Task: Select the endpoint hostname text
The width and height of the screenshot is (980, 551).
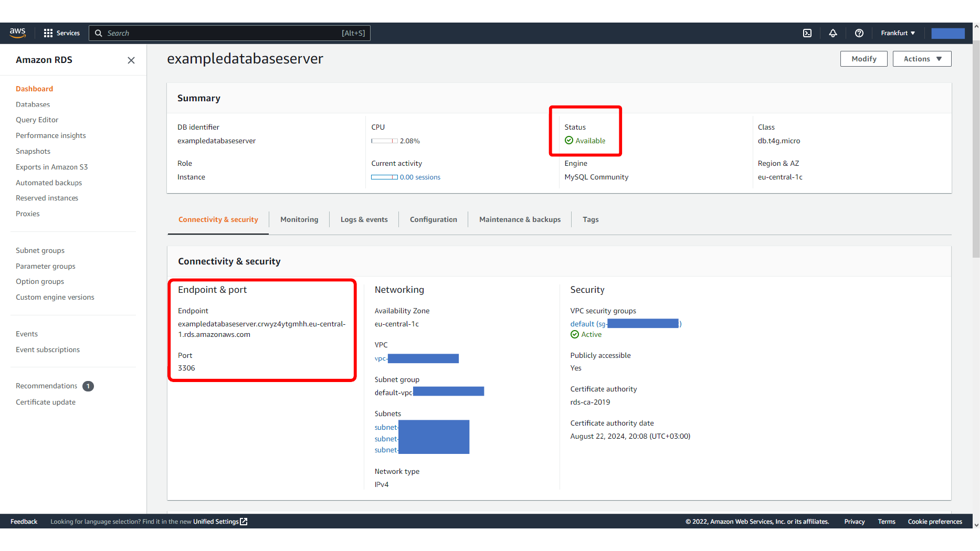Action: coord(262,329)
